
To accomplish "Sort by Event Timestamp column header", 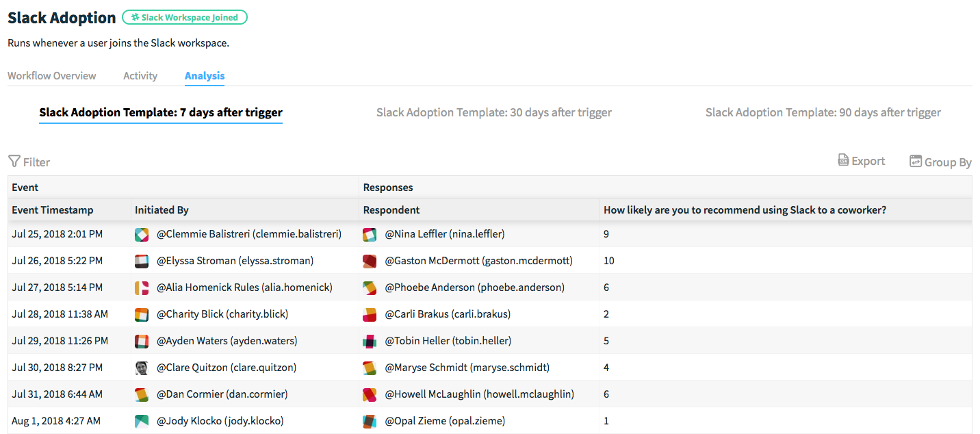I will pos(53,210).
